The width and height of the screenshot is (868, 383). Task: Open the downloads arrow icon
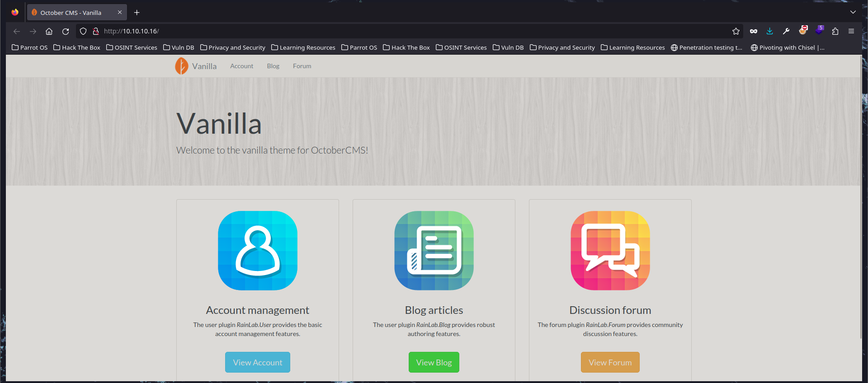(770, 31)
